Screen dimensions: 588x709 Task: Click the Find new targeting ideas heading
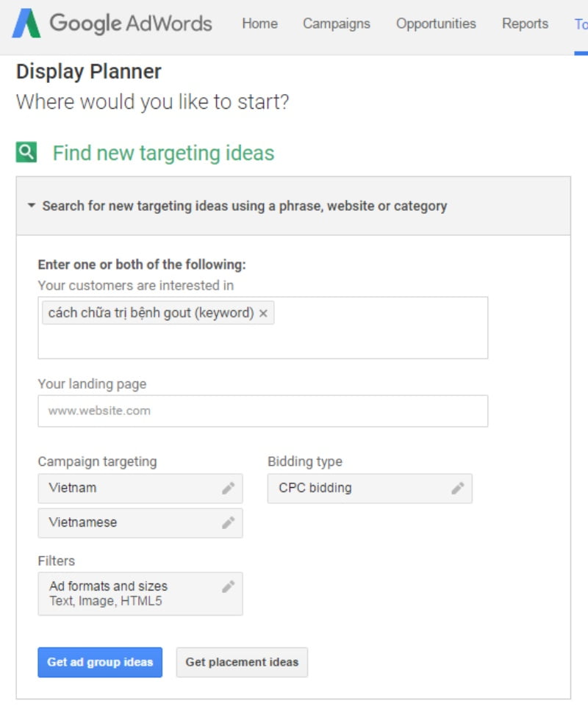pyautogui.click(x=163, y=153)
